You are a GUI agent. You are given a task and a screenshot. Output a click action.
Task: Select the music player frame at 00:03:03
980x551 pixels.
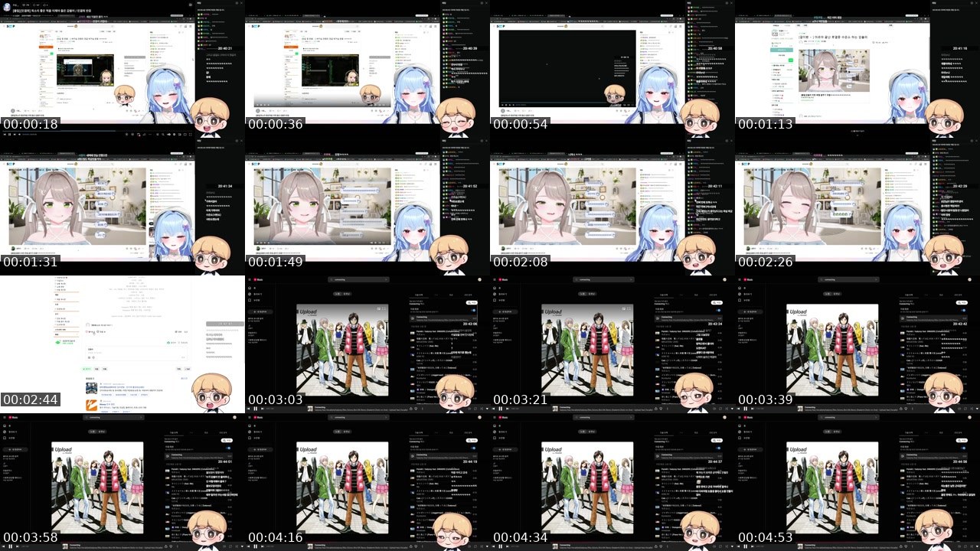(367, 344)
